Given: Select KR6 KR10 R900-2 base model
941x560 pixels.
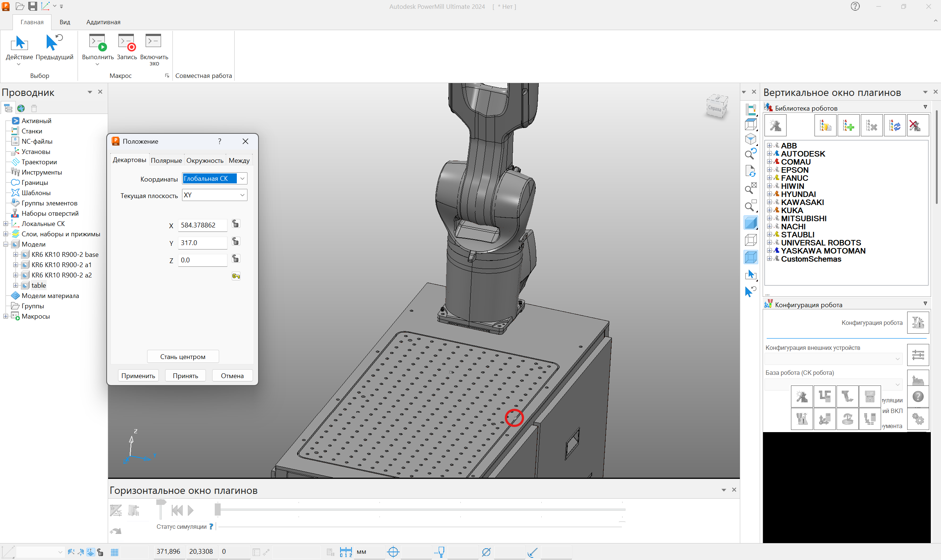Looking at the screenshot, I should [x=65, y=255].
